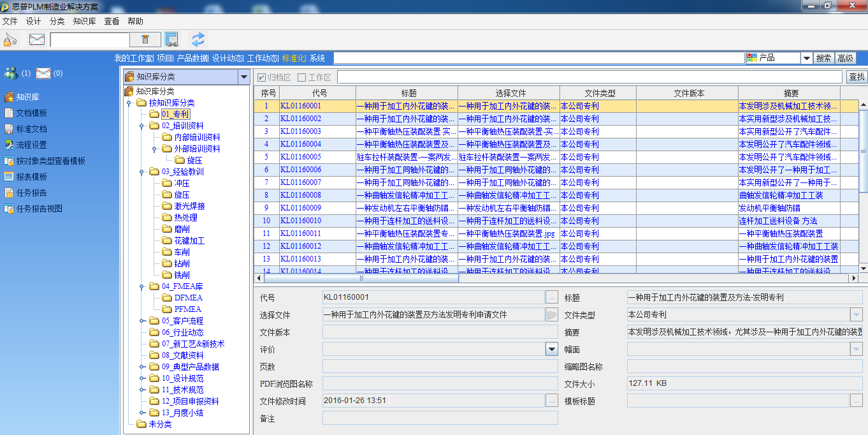Open the 产品 search scope dropdown
The width and height of the screenshot is (868, 435).
coord(806,58)
